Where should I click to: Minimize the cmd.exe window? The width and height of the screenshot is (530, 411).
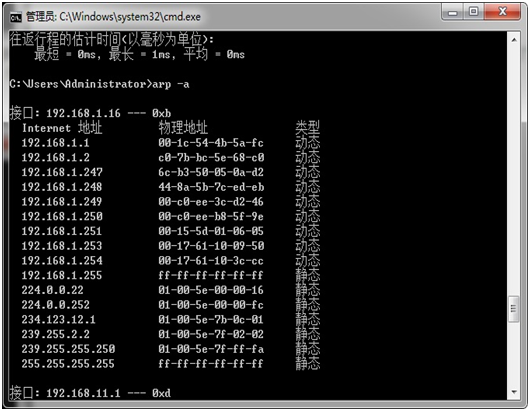pyautogui.click(x=453, y=13)
